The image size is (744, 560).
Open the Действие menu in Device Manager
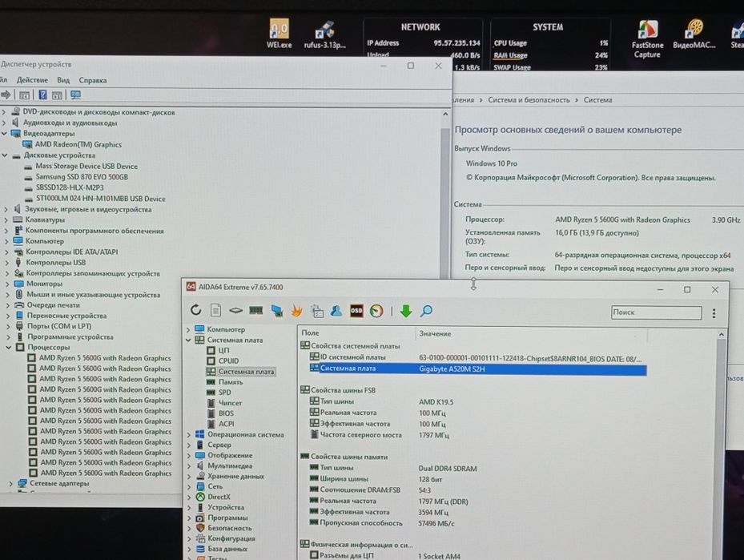coord(32,80)
